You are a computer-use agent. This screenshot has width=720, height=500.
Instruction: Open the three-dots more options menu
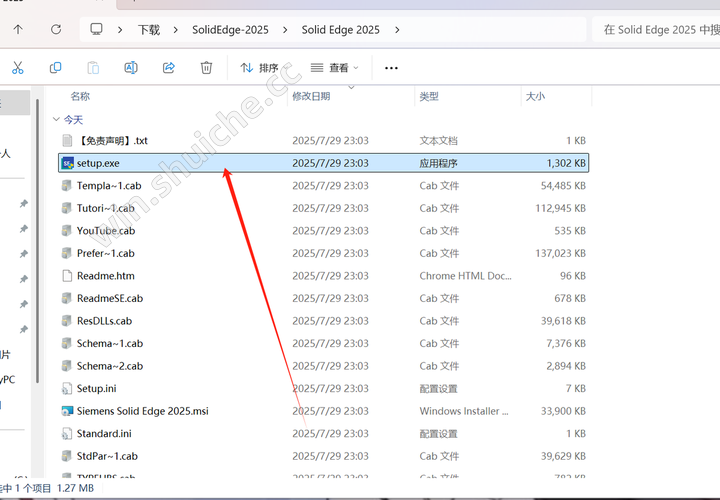[391, 68]
